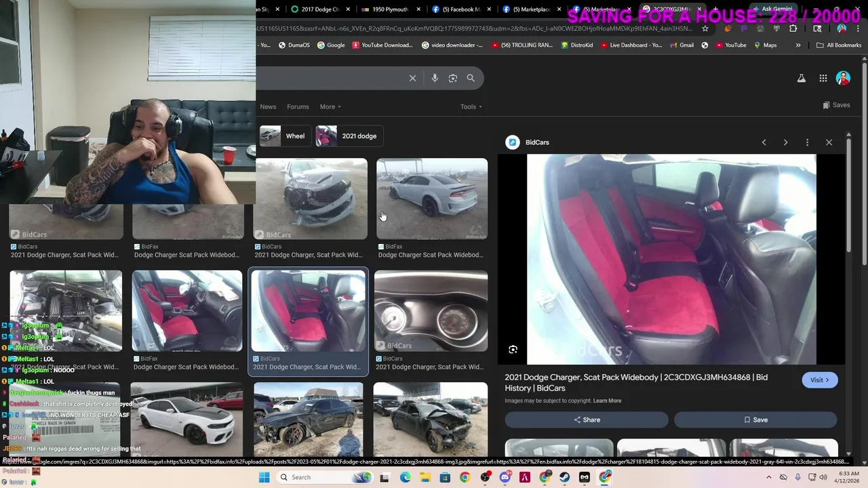The image size is (868, 488).
Task: Close the 1950 Plymouth browser tab
Action: (418, 9)
